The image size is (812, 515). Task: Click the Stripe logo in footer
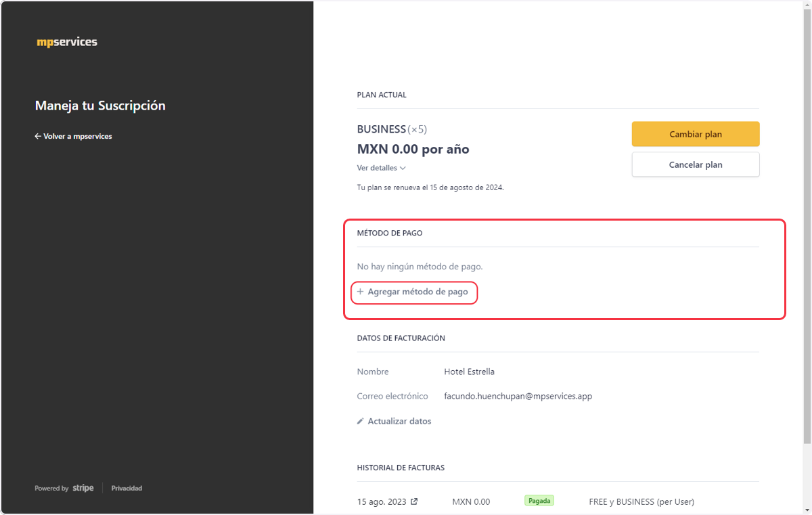click(83, 488)
